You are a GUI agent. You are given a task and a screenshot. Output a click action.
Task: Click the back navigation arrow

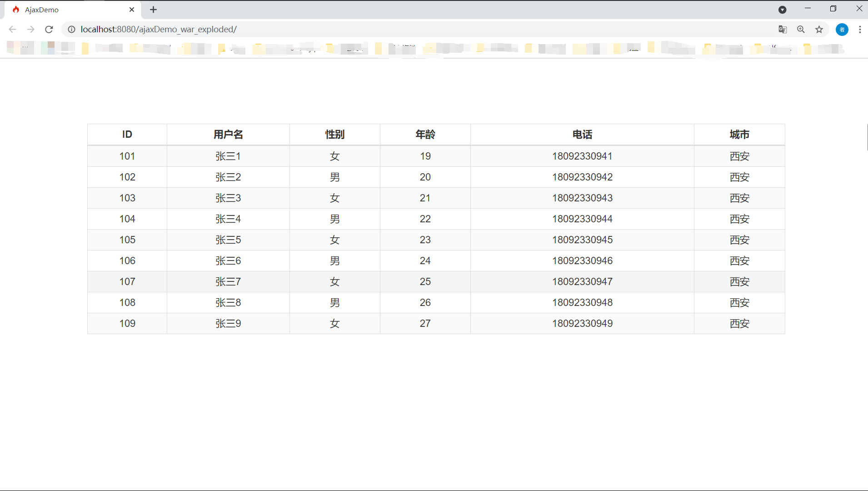click(12, 29)
